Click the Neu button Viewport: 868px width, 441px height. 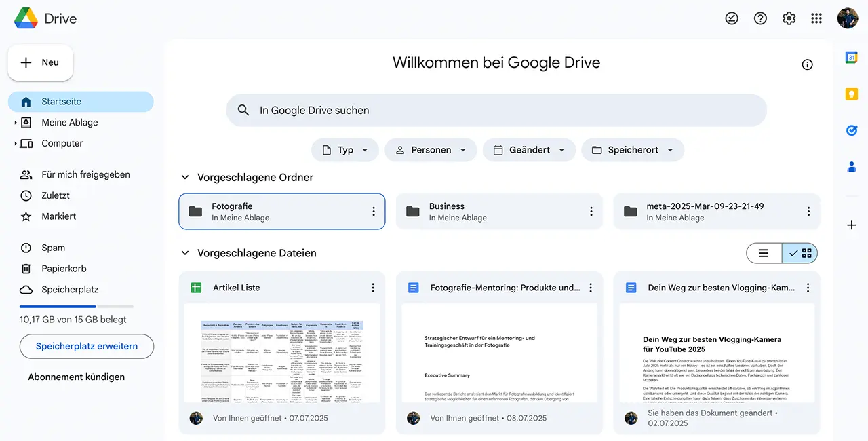(40, 62)
